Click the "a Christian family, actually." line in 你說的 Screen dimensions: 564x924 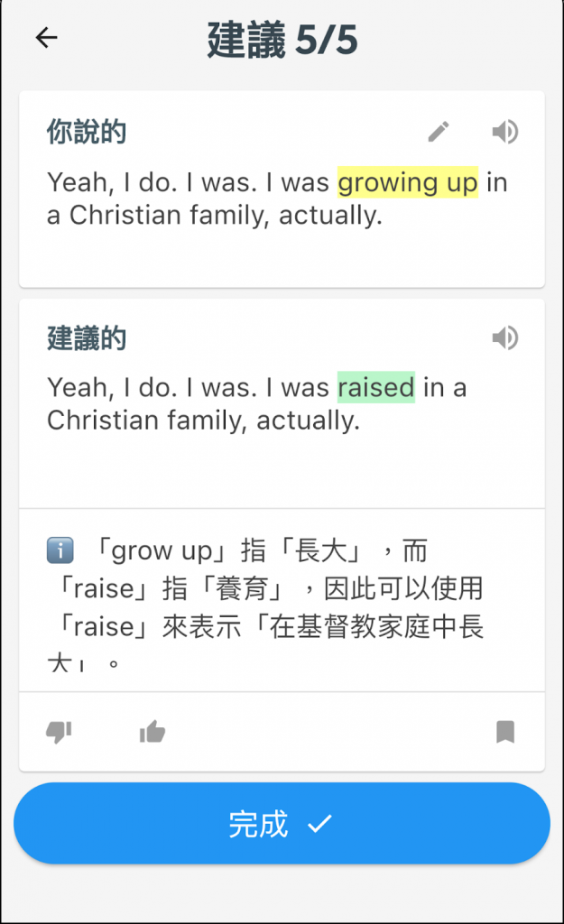point(215,216)
